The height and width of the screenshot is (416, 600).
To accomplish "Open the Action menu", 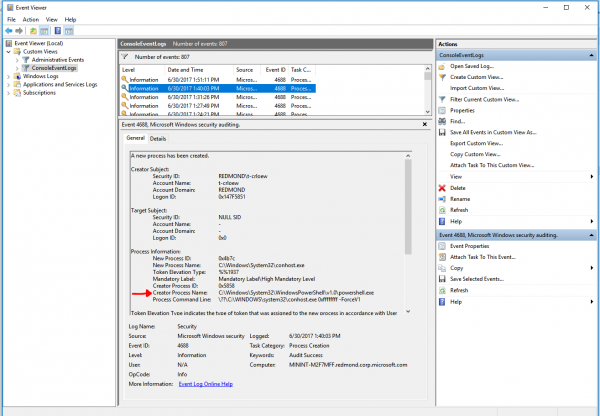I will (31, 20).
